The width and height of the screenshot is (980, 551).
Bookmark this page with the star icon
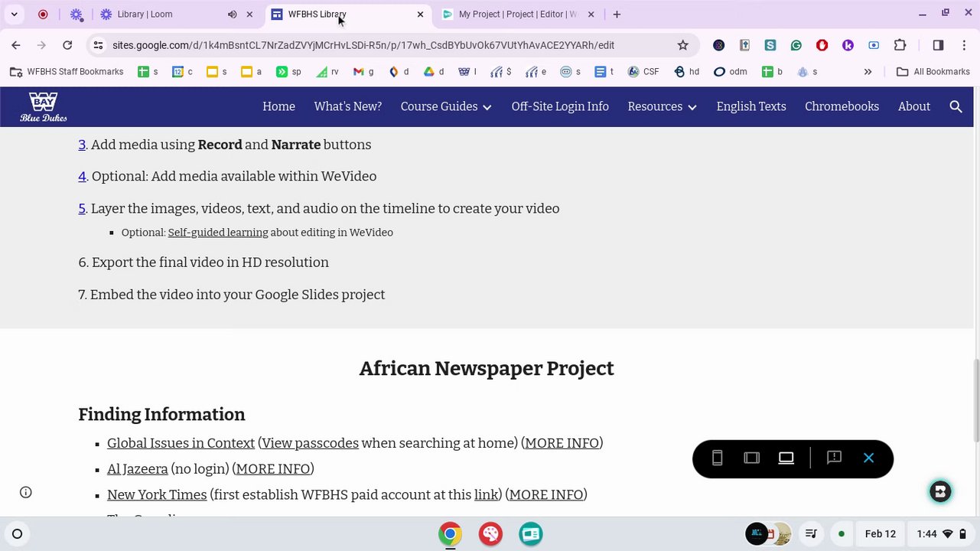click(x=682, y=45)
